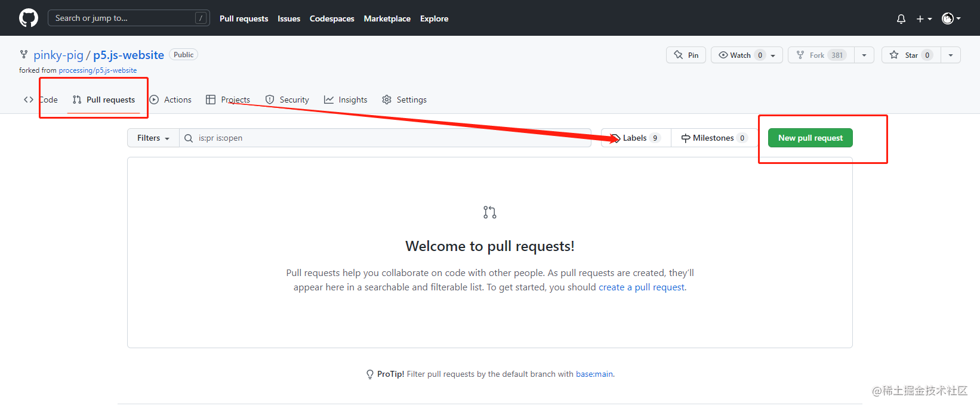The image size is (980, 409).
Task: Open the notifications bell
Action: tap(901, 18)
